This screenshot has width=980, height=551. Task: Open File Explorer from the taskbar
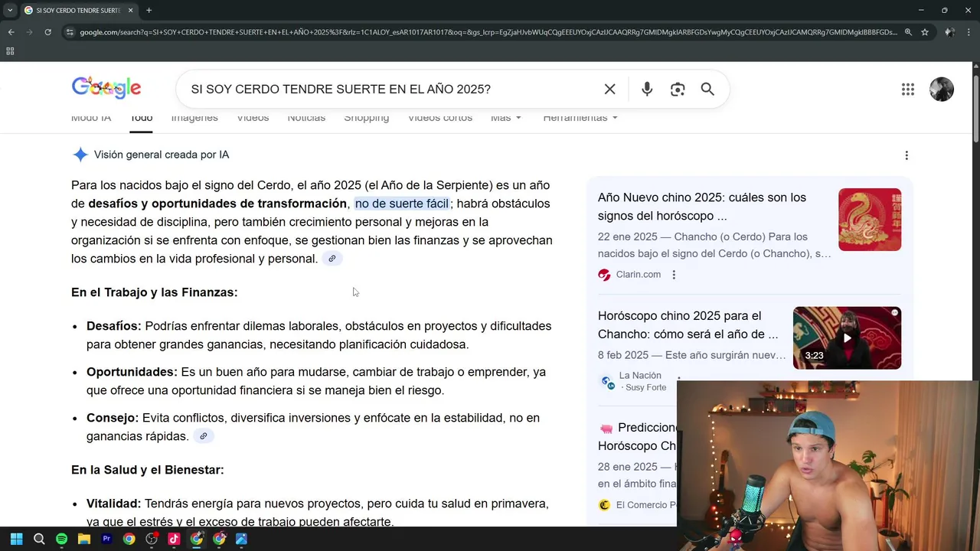coord(84,539)
